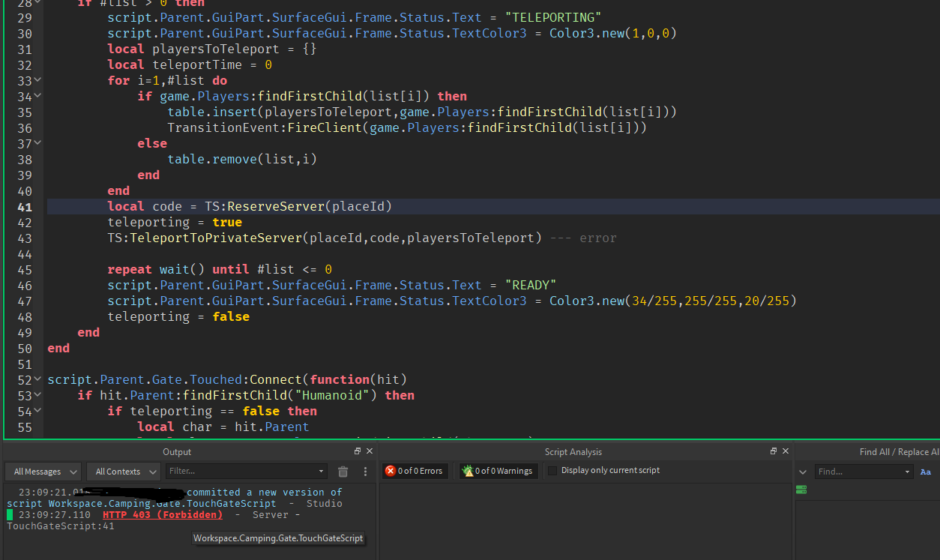Open the All Contexts dropdown
Viewport: 940px width, 560px height.
pos(122,471)
